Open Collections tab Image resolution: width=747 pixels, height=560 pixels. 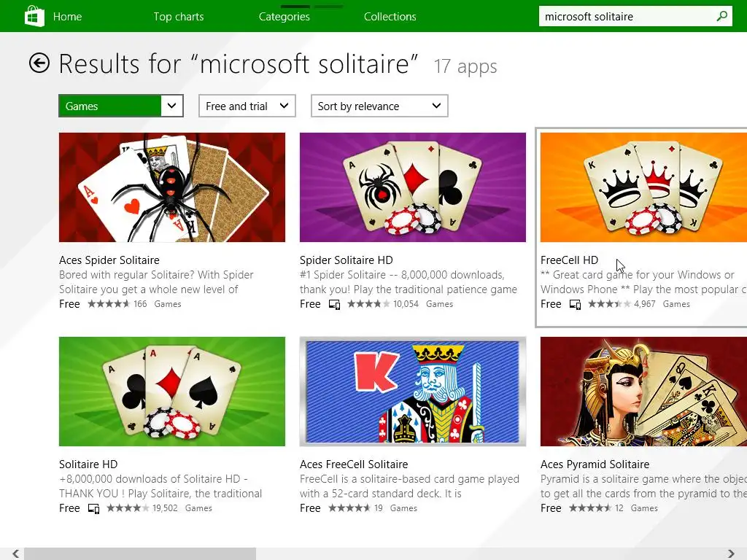[390, 17]
